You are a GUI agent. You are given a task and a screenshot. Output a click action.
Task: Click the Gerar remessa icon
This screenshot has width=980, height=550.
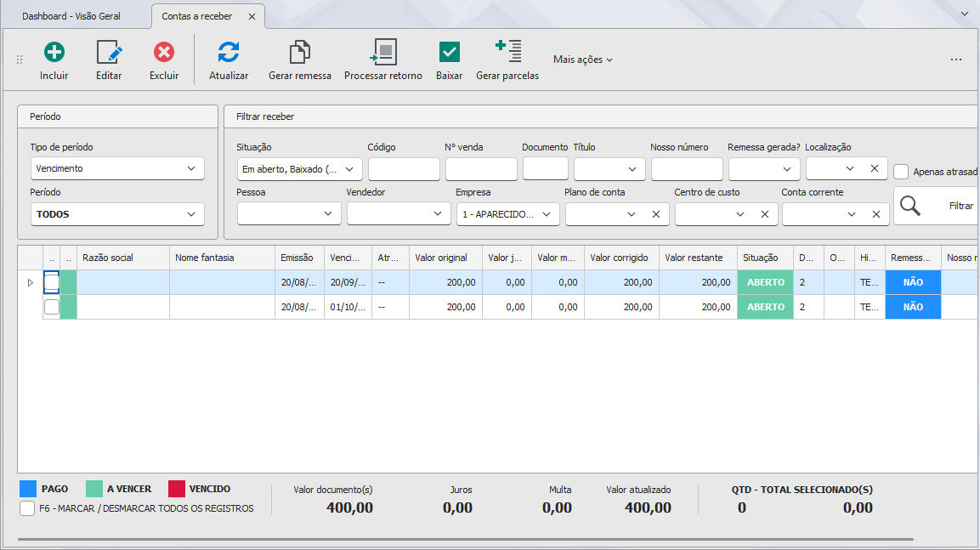(299, 52)
